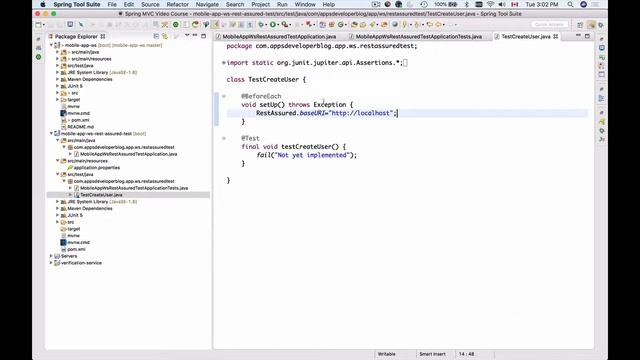Screen dimensions: 640x360
Task: Click the Spring Tool Suite app menu
Action: [x=77, y=4]
